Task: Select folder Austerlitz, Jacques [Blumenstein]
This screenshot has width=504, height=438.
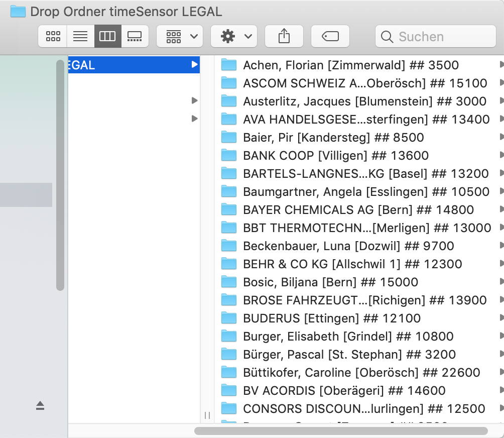Action: click(x=360, y=101)
